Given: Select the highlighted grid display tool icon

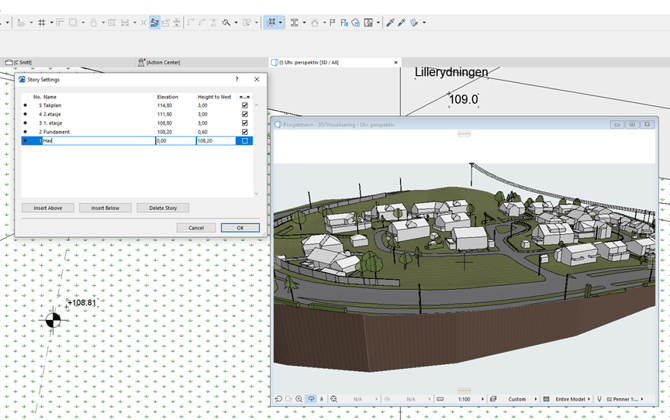Looking at the screenshot, I should 271,22.
